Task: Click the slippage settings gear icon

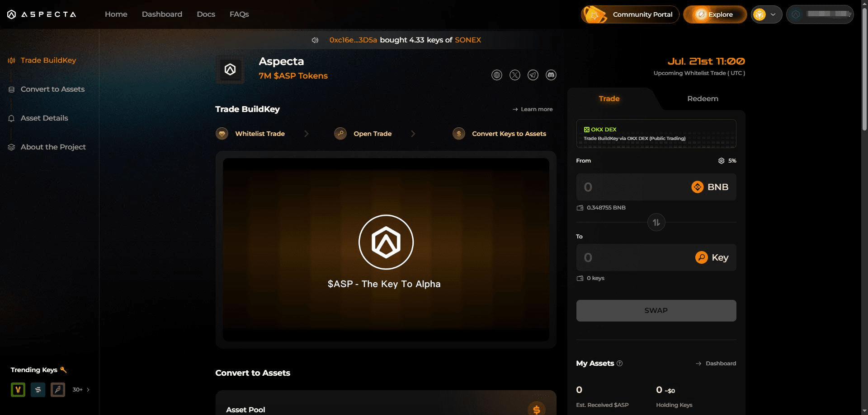Action: coord(722,161)
